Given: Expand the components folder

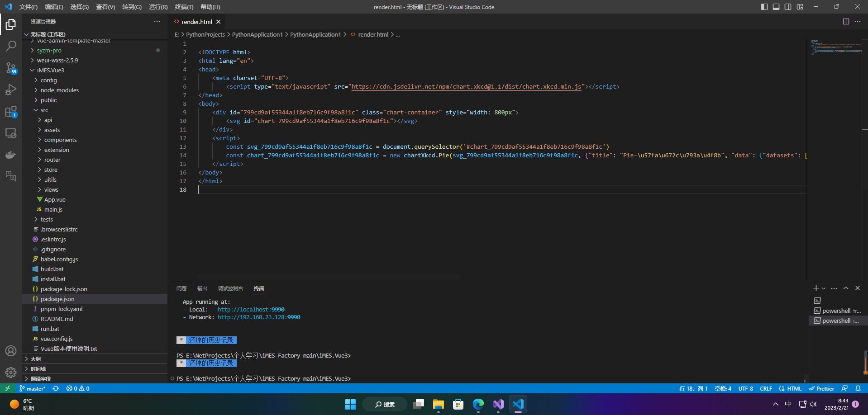Looking at the screenshot, I should (x=60, y=140).
